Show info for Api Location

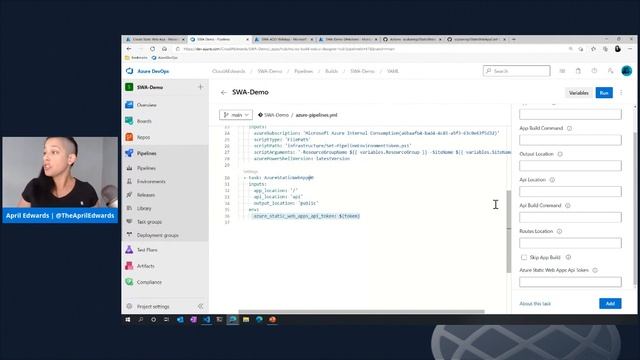(552, 180)
